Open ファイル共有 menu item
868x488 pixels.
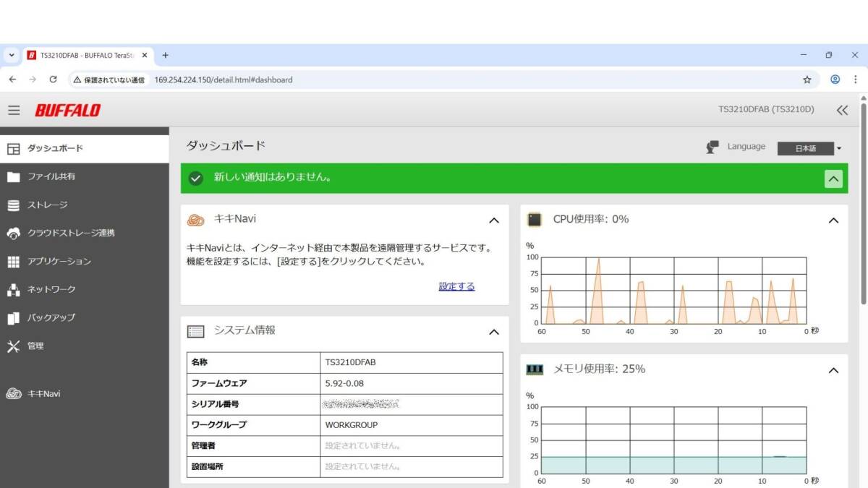[85, 176]
